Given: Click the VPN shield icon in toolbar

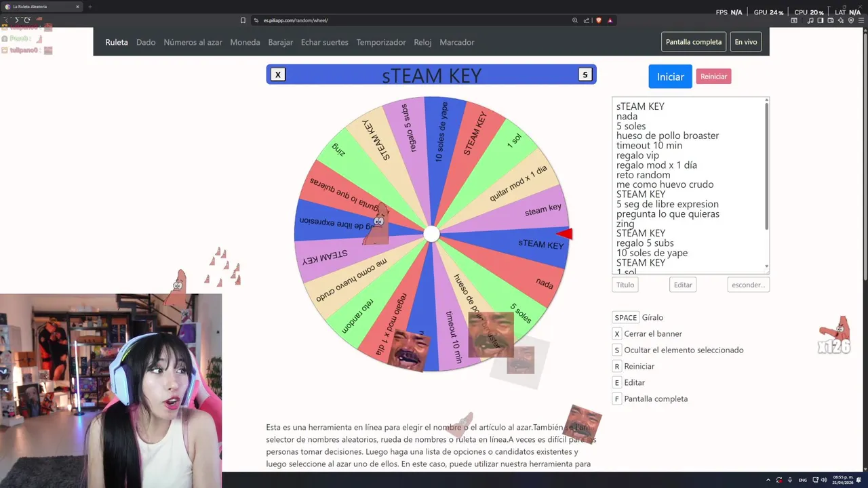Looking at the screenshot, I should tap(851, 20).
